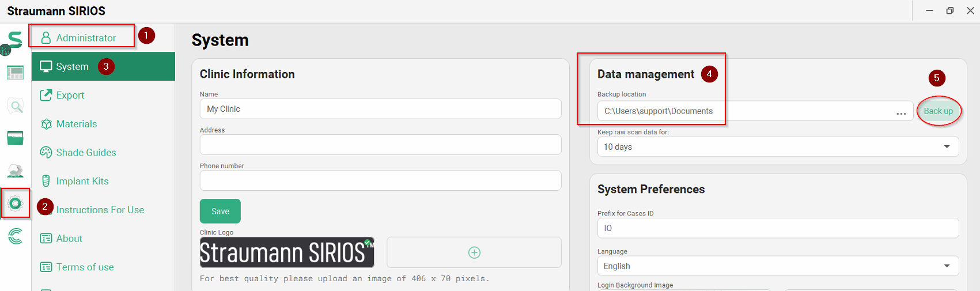Click the plus icon to add clinic logo
980x291 pixels.
(474, 252)
